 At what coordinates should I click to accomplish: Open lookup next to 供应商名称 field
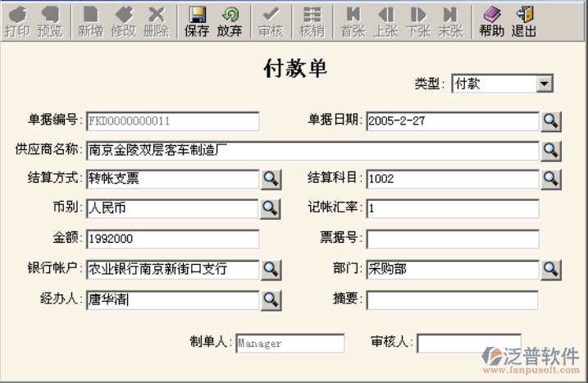click(551, 150)
